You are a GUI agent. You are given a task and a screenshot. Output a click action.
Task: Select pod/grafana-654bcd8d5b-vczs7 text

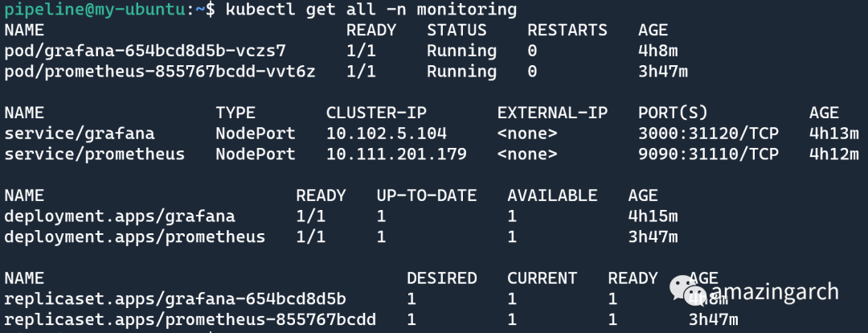[x=145, y=51]
